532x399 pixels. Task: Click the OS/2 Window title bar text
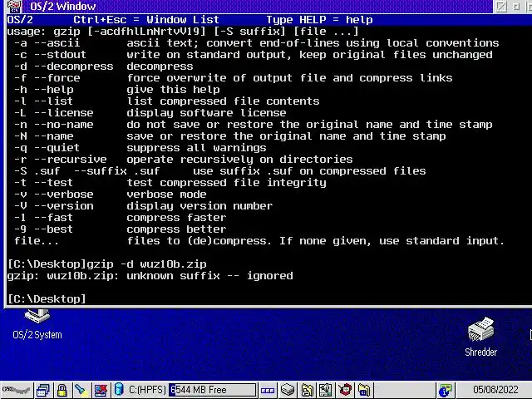[63, 6]
